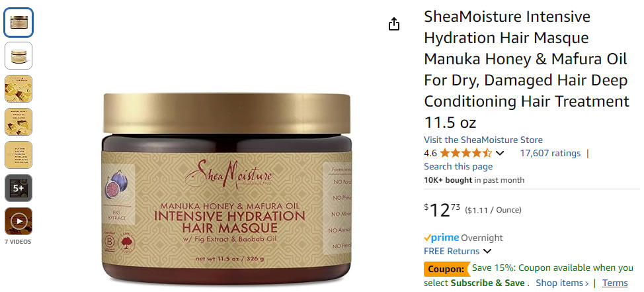Image resolution: width=644 pixels, height=292 pixels.
Task: Expand the FREE Returns chevron
Action: 487,252
